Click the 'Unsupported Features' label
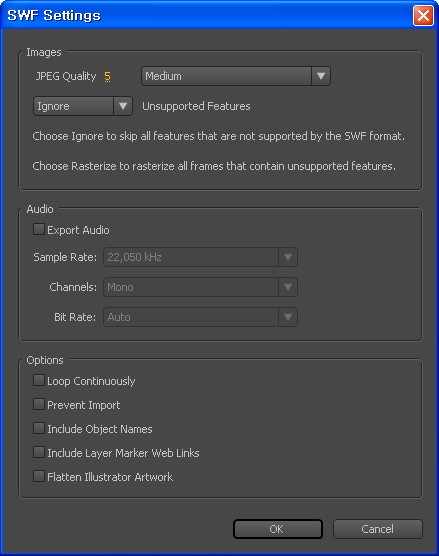 pos(196,106)
